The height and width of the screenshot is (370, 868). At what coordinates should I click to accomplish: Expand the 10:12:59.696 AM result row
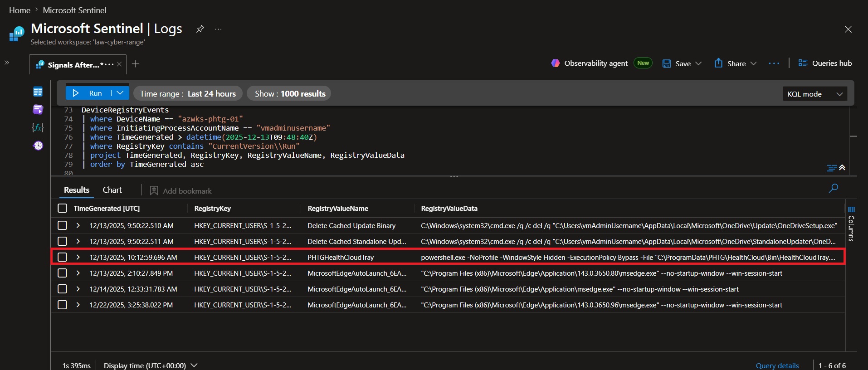coord(78,257)
